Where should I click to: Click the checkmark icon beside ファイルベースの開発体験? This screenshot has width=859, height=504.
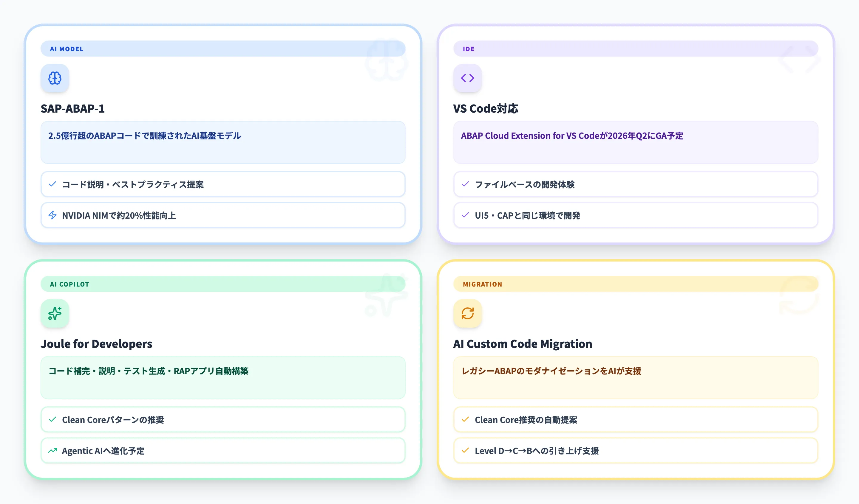[465, 184]
